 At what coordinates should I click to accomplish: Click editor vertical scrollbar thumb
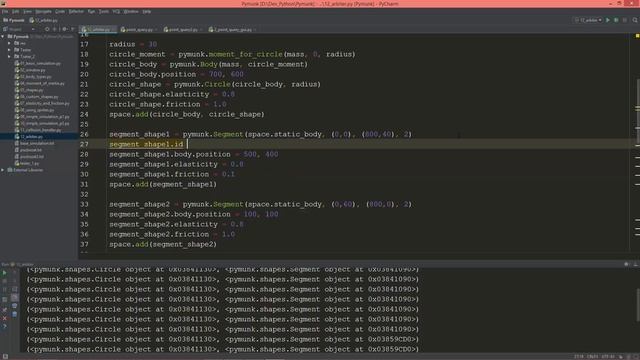pyautogui.click(x=638, y=112)
